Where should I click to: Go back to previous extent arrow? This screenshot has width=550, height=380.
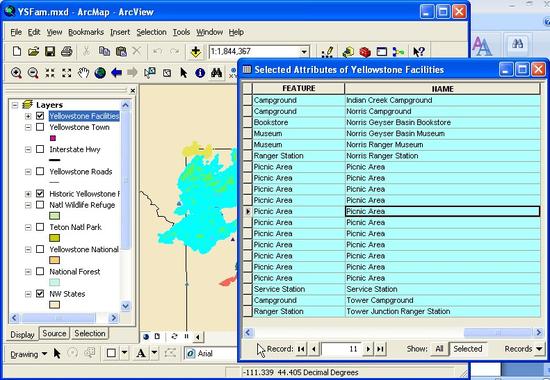tap(116, 73)
